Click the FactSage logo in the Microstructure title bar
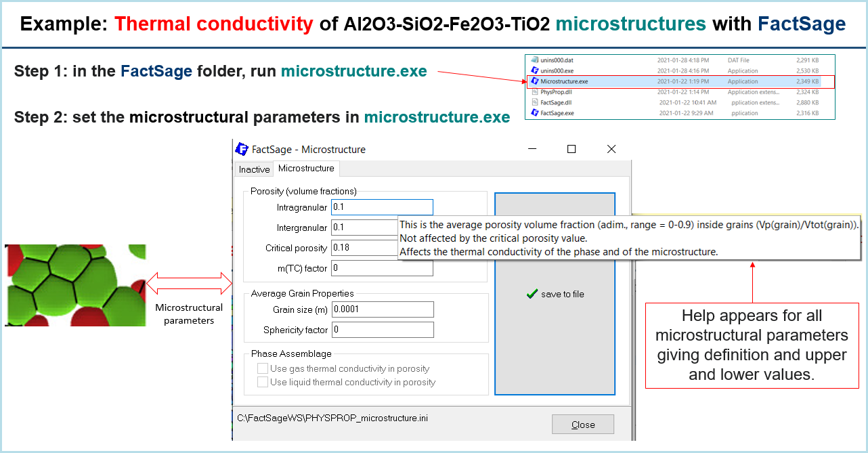The image size is (868, 453). [x=241, y=149]
